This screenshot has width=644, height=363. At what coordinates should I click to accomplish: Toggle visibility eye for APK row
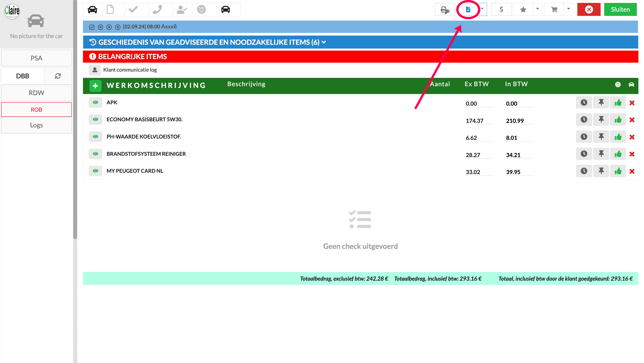[95, 102]
